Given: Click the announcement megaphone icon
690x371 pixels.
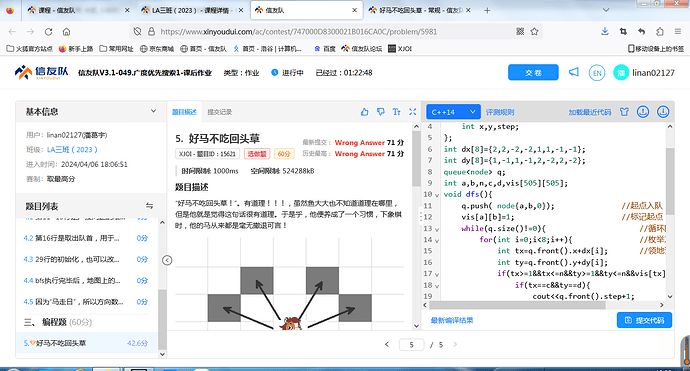Looking at the screenshot, I should (x=574, y=72).
